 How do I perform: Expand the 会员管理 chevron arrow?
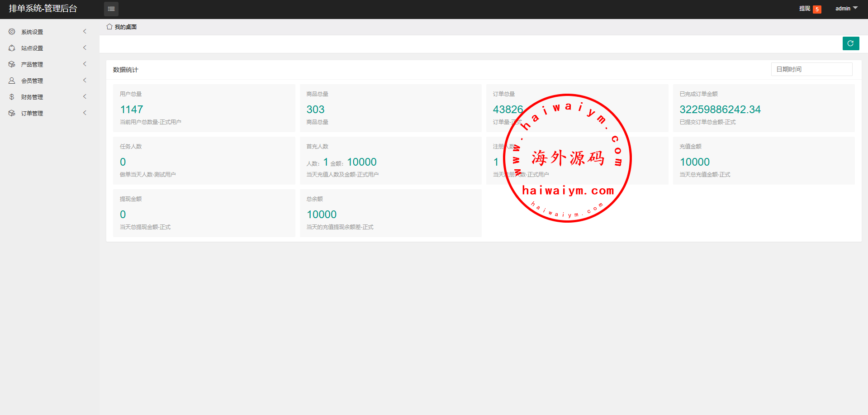[85, 80]
